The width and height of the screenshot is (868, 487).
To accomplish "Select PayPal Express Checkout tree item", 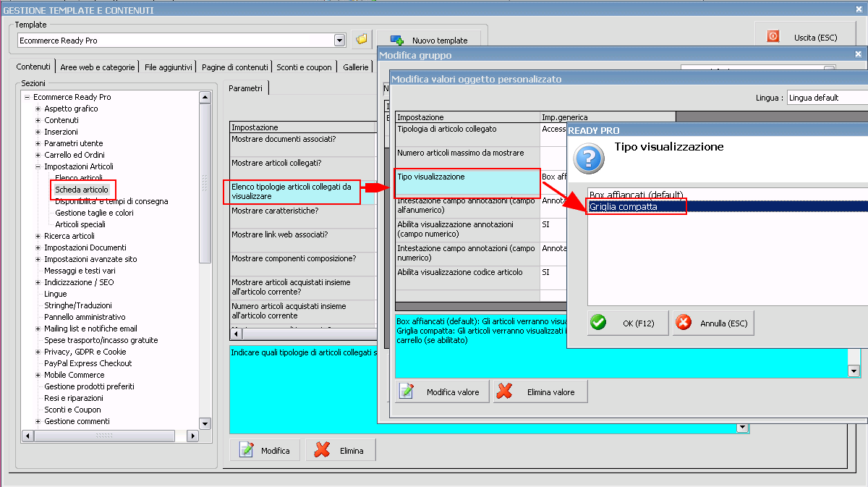I will point(88,363).
